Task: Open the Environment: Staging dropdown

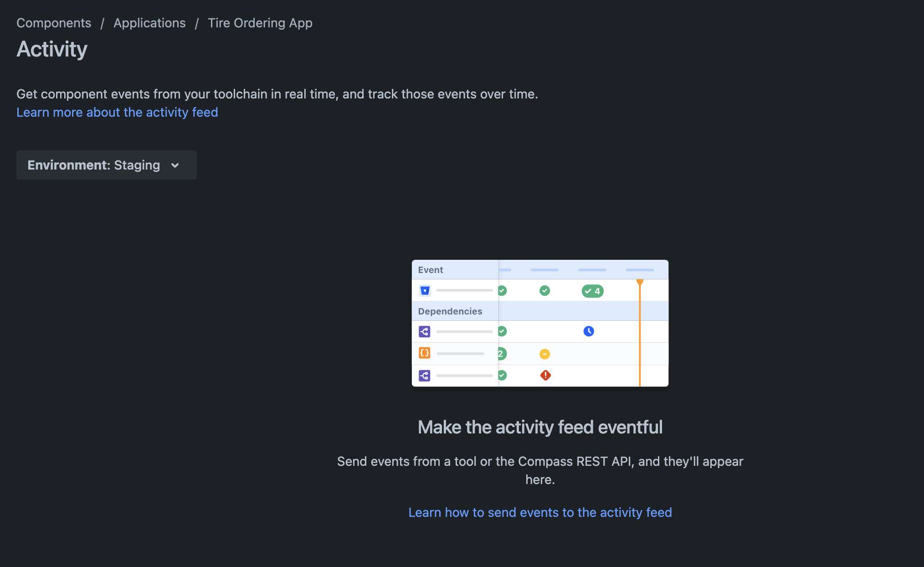Action: [x=107, y=165]
